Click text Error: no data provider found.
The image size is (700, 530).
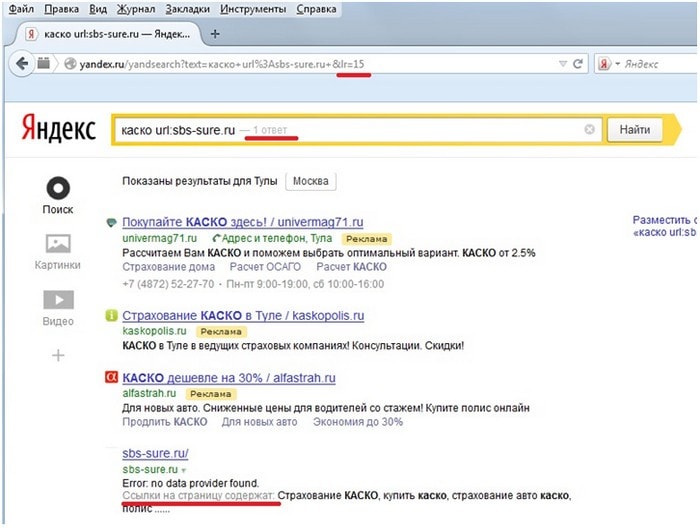pyautogui.click(x=191, y=483)
